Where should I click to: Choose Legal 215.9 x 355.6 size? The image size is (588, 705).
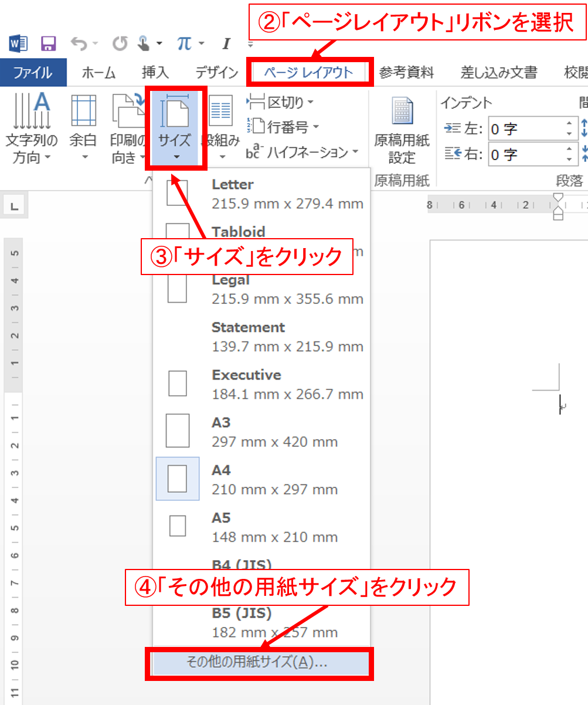tap(261, 289)
